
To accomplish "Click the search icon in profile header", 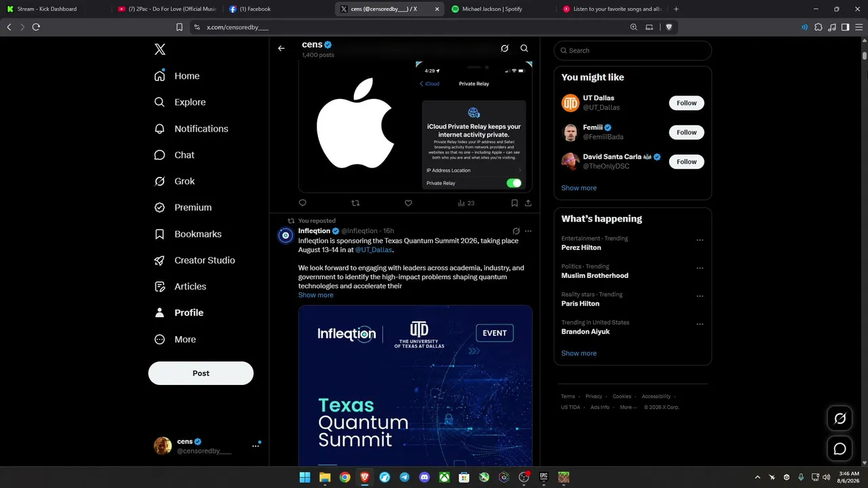I will click(x=524, y=49).
